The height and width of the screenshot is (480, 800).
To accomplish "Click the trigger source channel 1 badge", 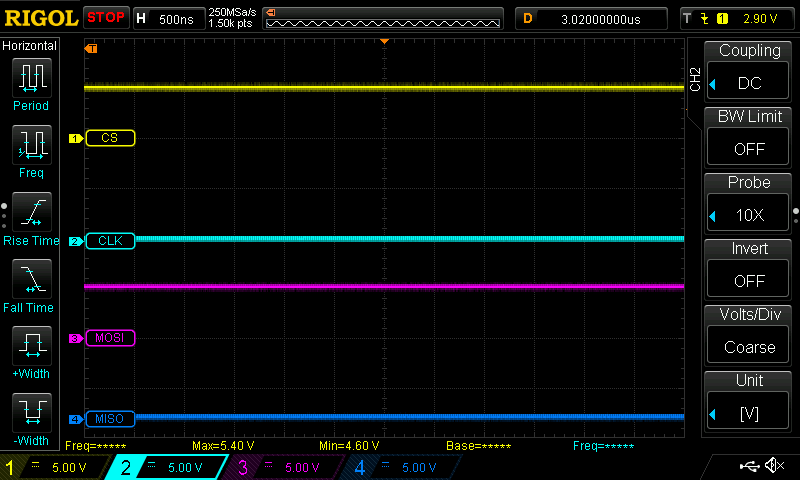I will (722, 19).
